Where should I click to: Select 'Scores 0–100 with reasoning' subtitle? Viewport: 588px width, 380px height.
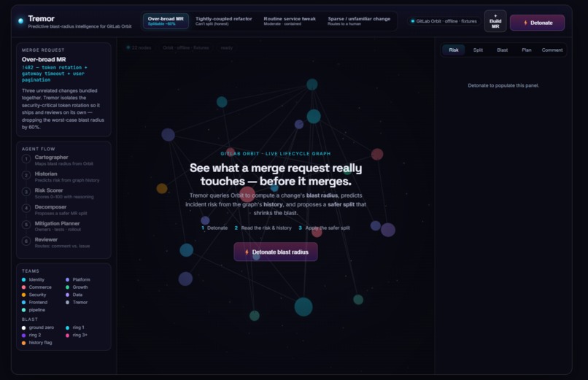click(64, 197)
